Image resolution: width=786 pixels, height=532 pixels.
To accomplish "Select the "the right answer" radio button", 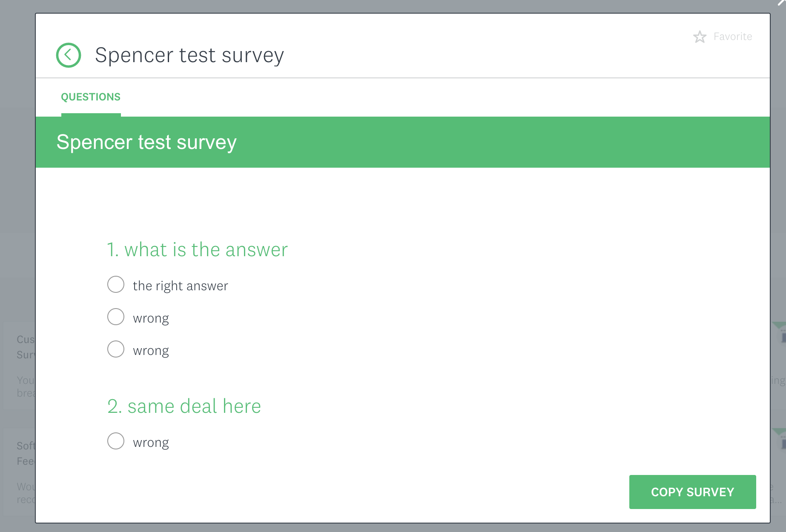I will (116, 284).
